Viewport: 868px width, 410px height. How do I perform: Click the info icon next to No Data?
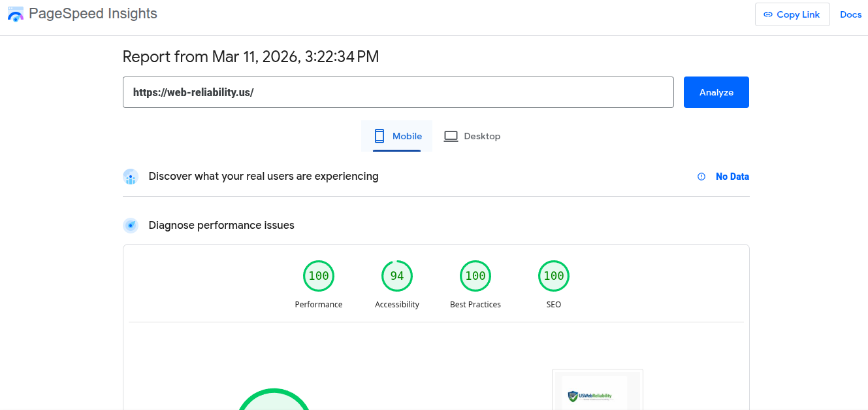(701, 176)
